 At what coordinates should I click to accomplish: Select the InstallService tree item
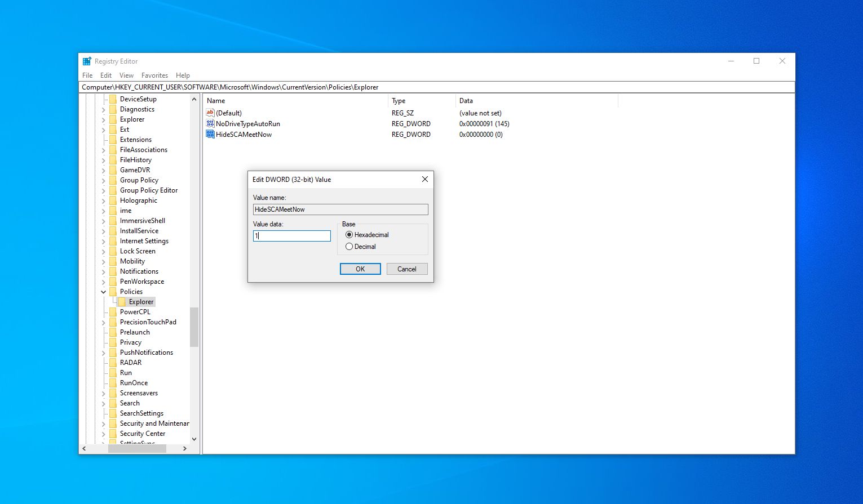pyautogui.click(x=139, y=231)
